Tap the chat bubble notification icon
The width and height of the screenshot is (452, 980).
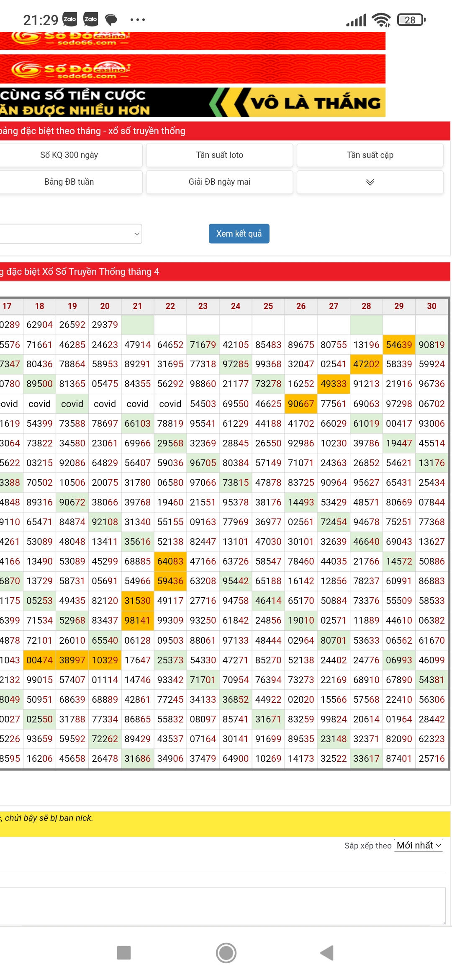point(111,19)
